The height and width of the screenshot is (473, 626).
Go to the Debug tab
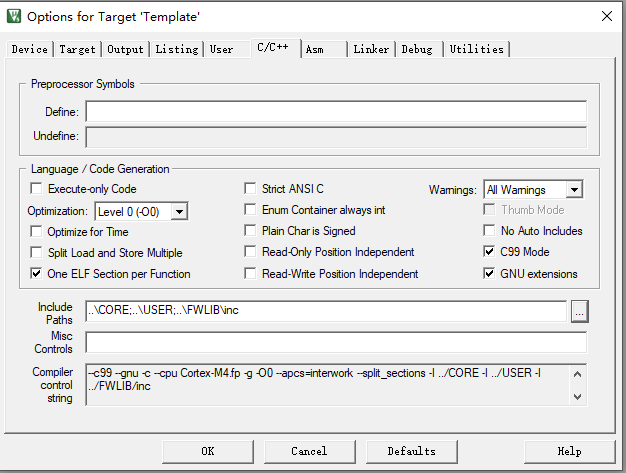pyautogui.click(x=417, y=49)
